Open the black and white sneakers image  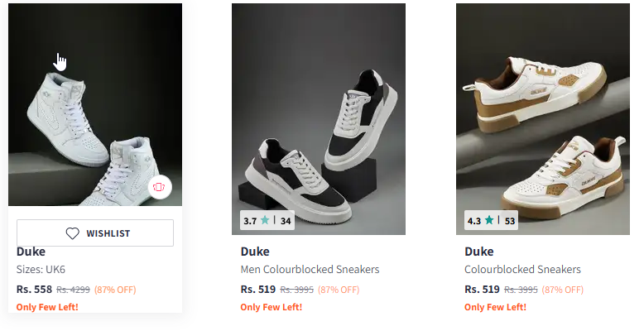(x=319, y=116)
